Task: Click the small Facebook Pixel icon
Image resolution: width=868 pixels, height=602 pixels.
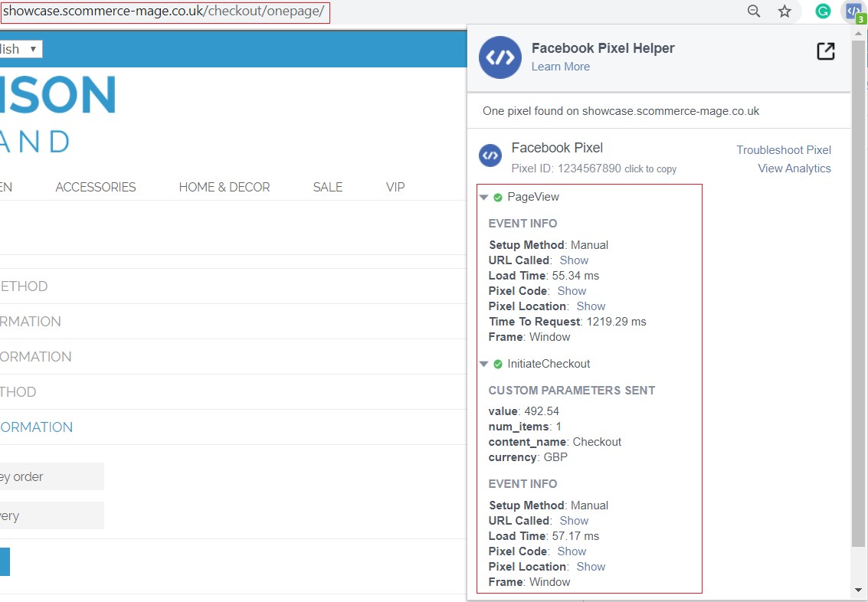Action: (490, 155)
